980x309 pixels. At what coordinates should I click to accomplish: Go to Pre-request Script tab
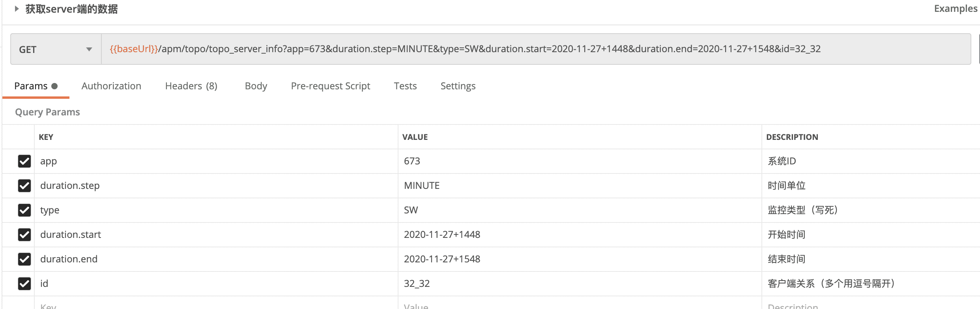[330, 86]
